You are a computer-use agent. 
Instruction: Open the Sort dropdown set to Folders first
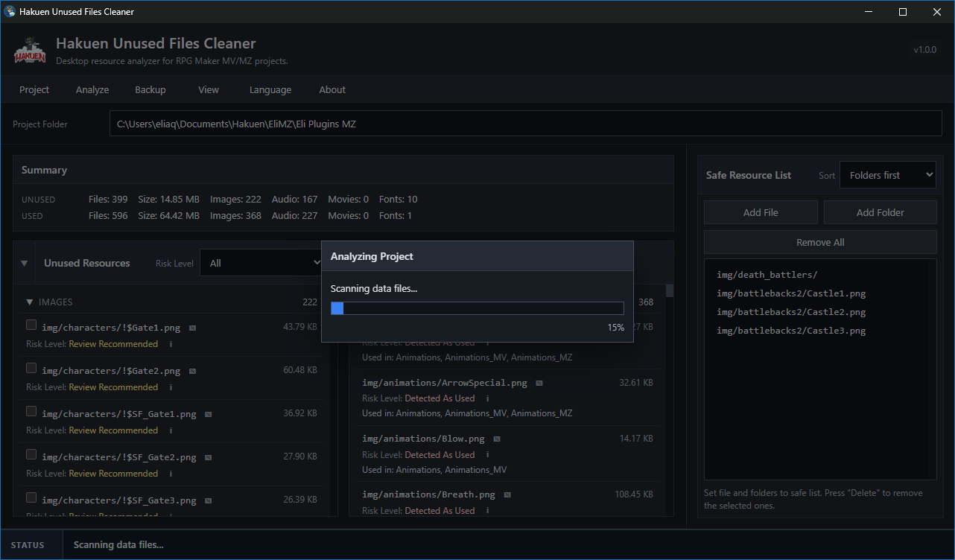click(887, 175)
